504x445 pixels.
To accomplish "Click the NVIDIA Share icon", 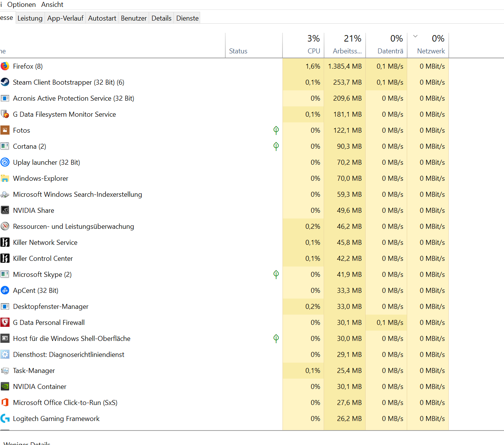I will (5, 210).
